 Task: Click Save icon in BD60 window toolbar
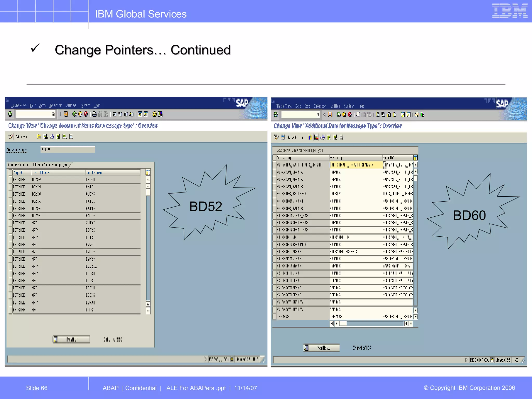pos(330,115)
